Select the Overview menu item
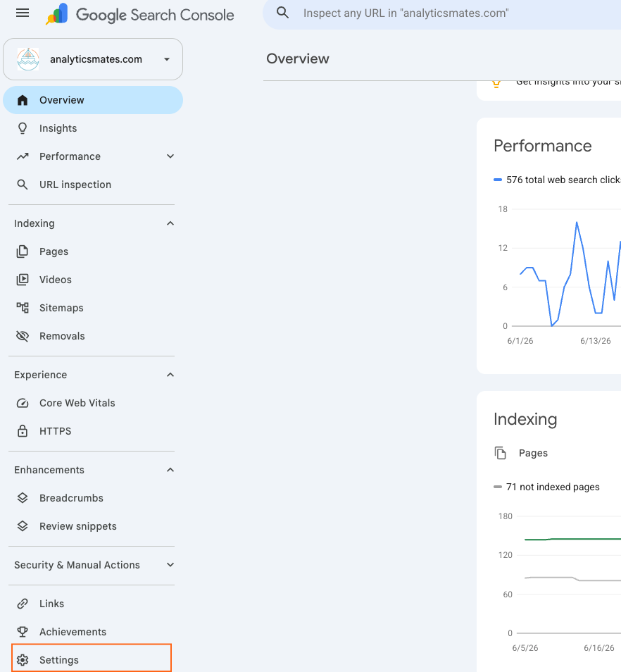The image size is (621, 672). [93, 100]
